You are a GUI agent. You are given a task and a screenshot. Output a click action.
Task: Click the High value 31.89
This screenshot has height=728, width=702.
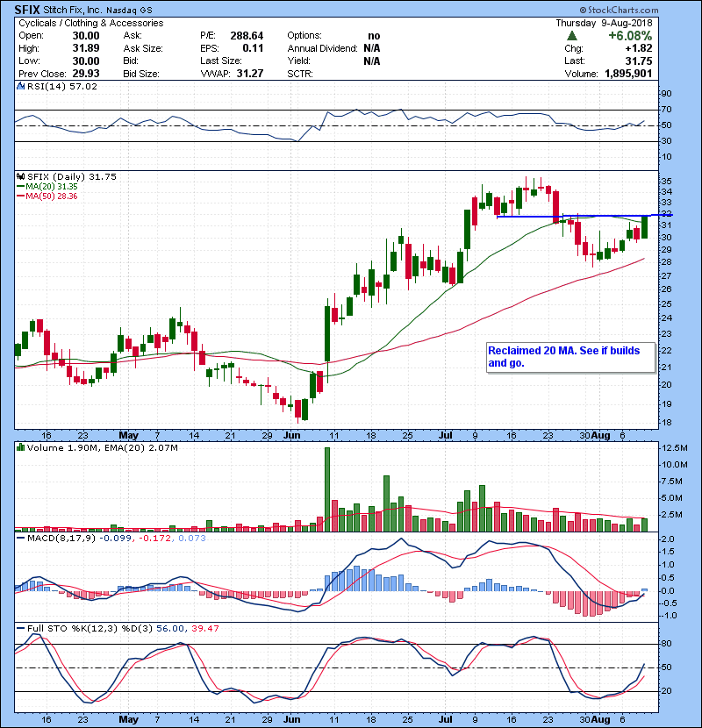(x=86, y=48)
